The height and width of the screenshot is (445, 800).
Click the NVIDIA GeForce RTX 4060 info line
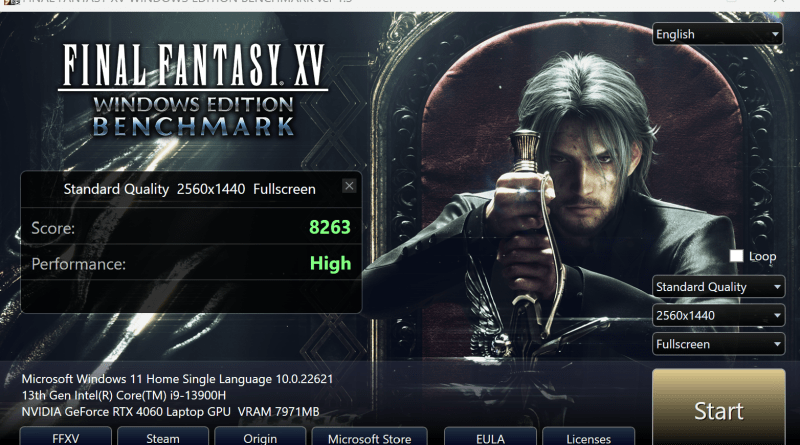pos(170,411)
